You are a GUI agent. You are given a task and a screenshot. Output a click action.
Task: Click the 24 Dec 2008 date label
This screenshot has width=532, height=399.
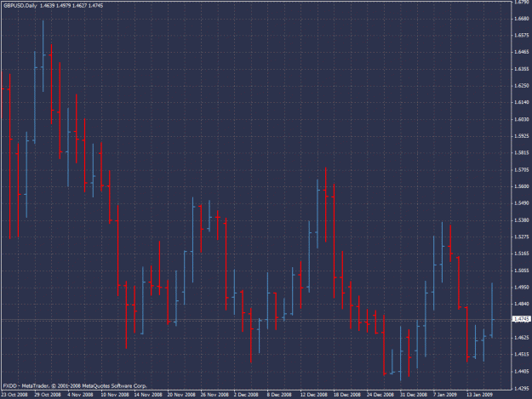click(380, 395)
